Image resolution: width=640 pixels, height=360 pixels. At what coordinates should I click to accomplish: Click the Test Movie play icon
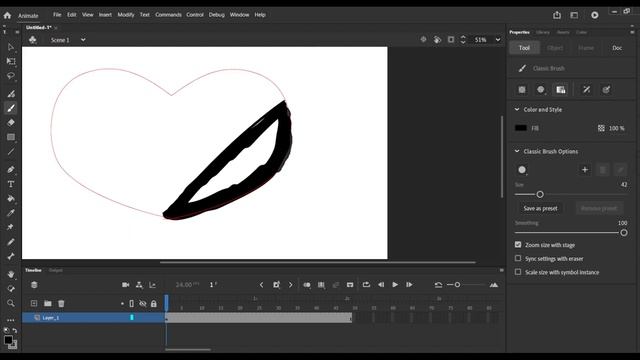point(595,15)
